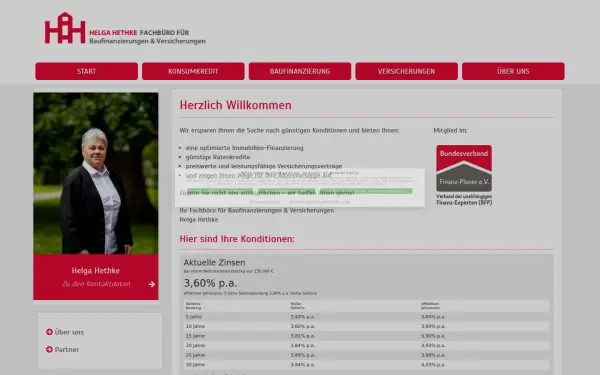The width and height of the screenshot is (600, 375).
Task: Click the 25 Jahre row in the rates table
Action: coord(367,355)
